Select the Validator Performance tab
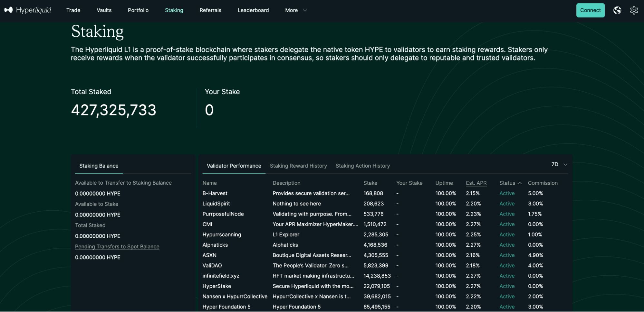Screen dimensions: 644x312 (234, 166)
